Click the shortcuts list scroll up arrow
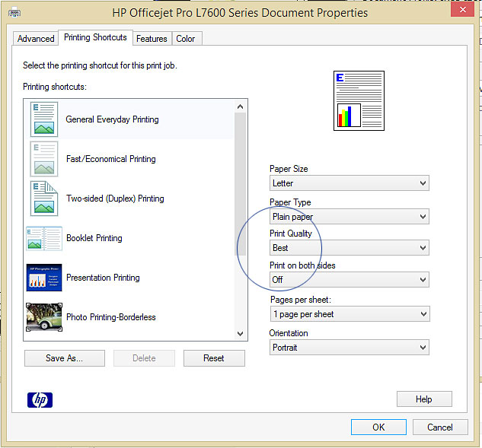 click(x=241, y=106)
